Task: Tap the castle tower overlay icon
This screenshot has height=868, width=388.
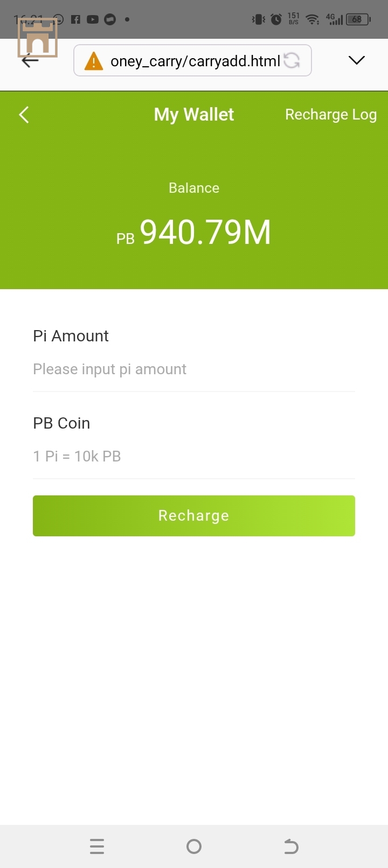Action: (x=38, y=39)
